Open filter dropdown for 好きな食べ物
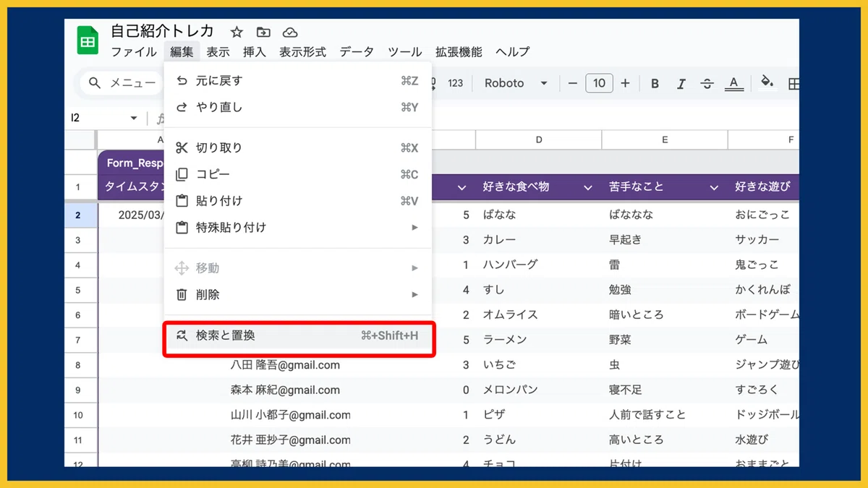The height and width of the screenshot is (488, 868). tap(588, 187)
